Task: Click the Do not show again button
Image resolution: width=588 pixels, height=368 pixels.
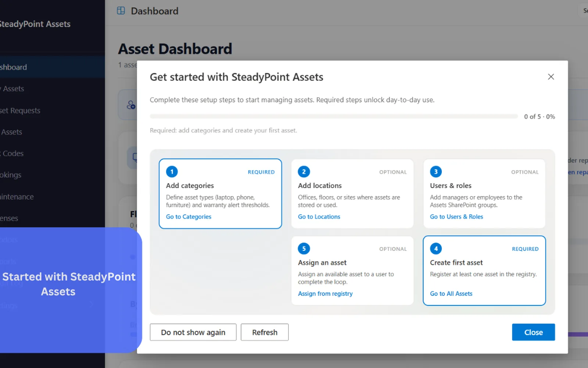Action: (x=193, y=332)
